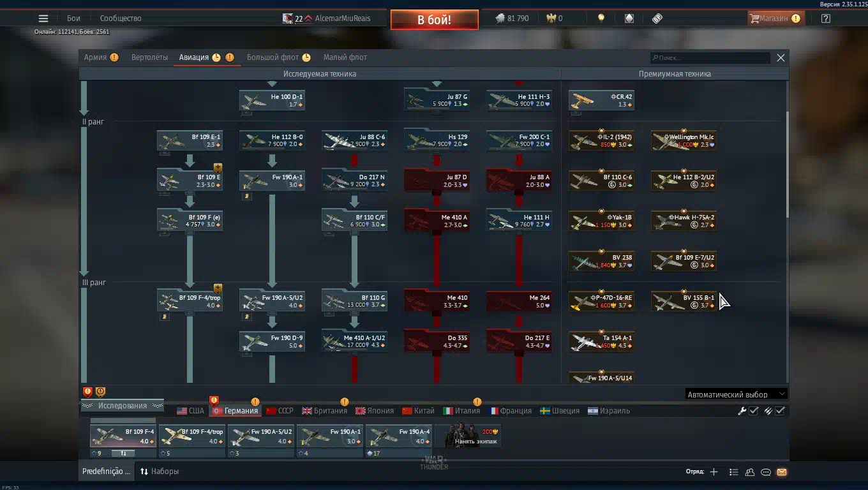Click swap arrows under Bf 109 F-4 slot

point(123,453)
